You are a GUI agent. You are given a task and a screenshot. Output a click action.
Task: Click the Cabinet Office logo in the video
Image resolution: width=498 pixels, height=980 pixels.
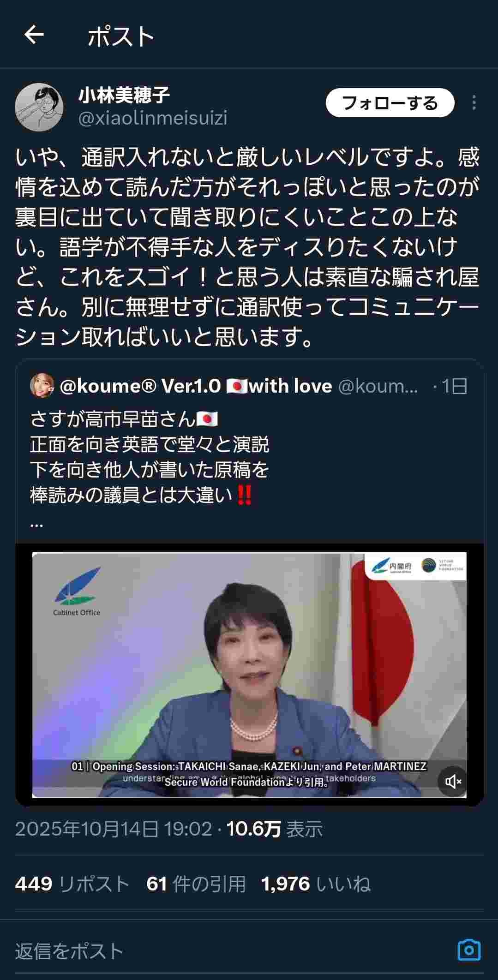point(77,592)
